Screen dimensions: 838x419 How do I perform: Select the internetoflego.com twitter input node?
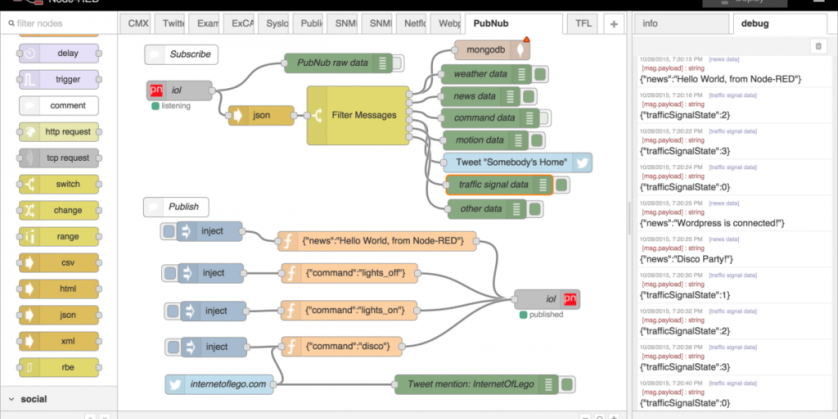pos(219,384)
